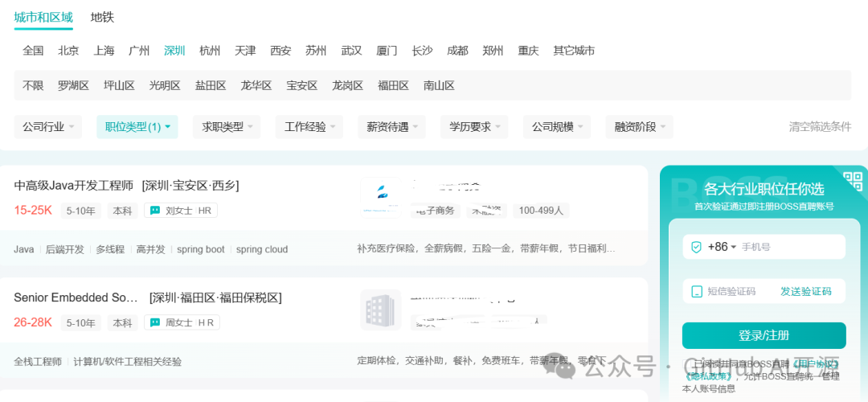Click the spring cloud skill tag

click(x=262, y=250)
